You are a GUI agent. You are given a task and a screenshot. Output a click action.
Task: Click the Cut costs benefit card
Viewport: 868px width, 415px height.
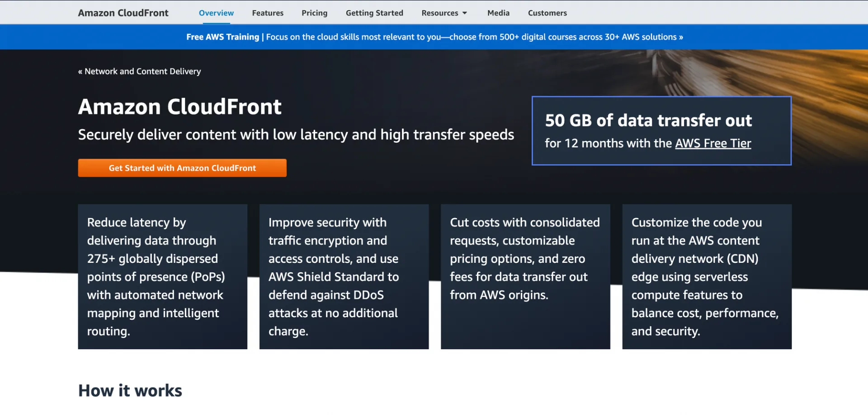(525, 276)
